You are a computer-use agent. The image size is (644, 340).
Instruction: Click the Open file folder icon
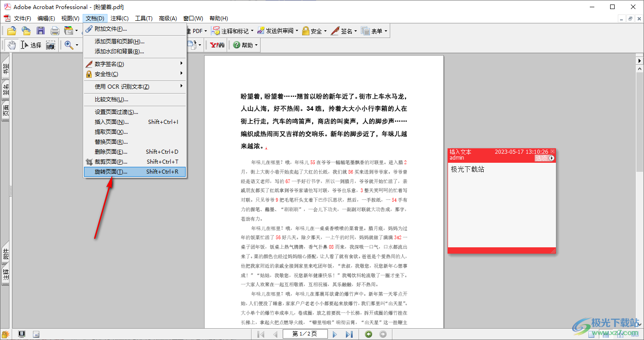[12, 31]
